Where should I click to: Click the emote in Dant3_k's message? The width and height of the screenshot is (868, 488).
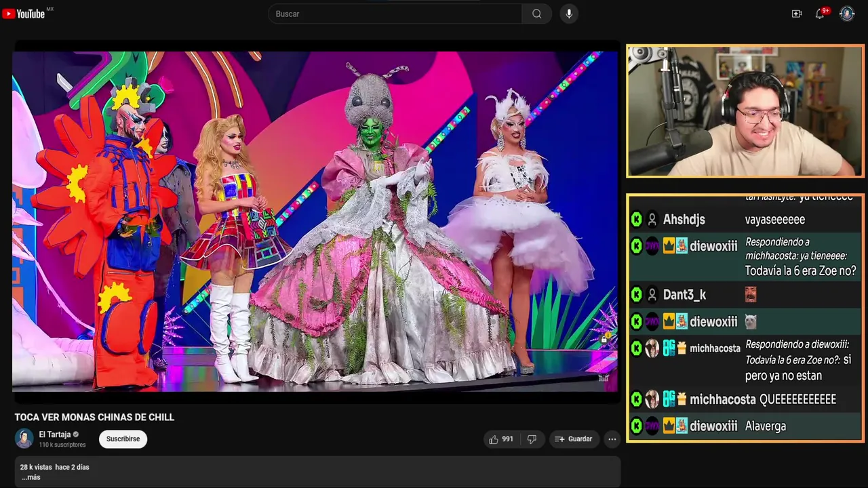click(750, 294)
